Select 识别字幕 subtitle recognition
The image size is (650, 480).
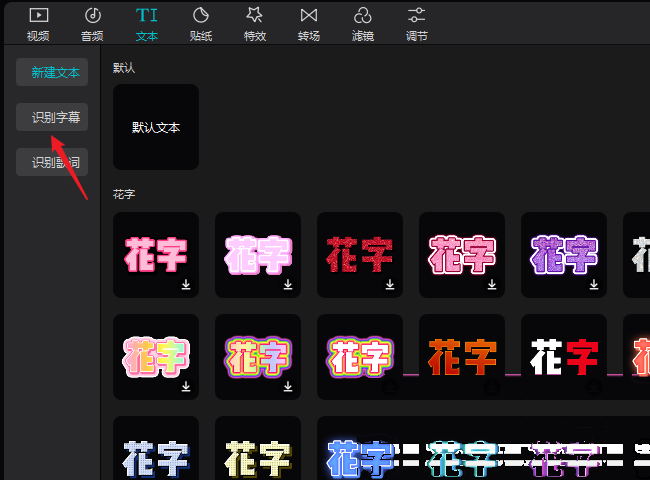pos(52,117)
